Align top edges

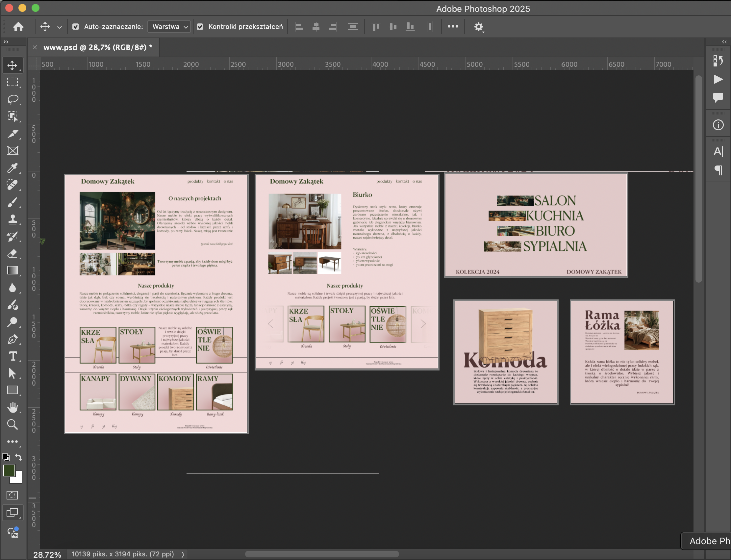tap(376, 27)
